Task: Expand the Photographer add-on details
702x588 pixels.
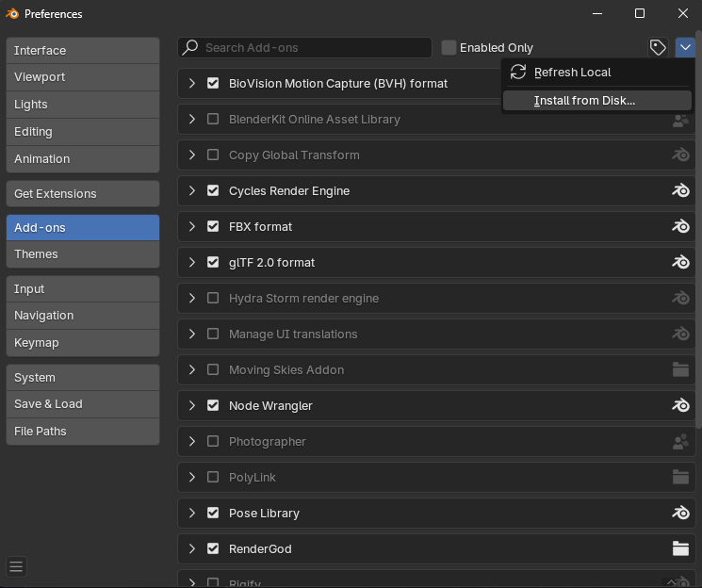Action: point(192,442)
